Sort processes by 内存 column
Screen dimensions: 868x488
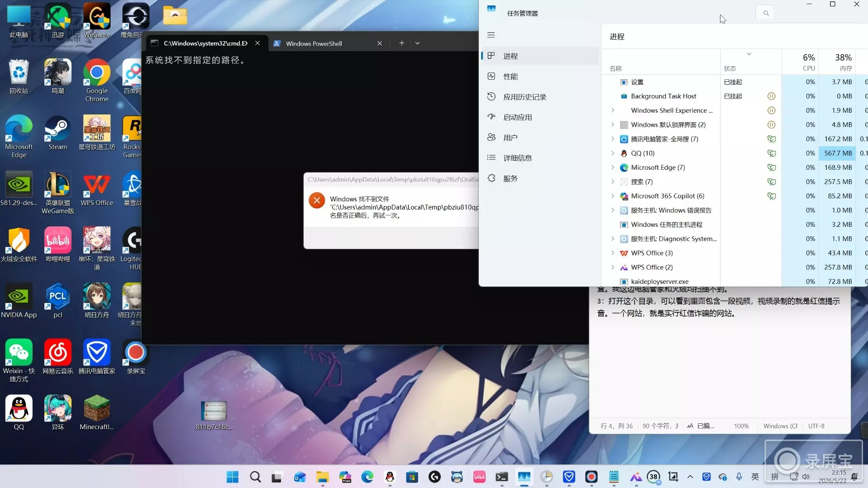tap(837, 62)
